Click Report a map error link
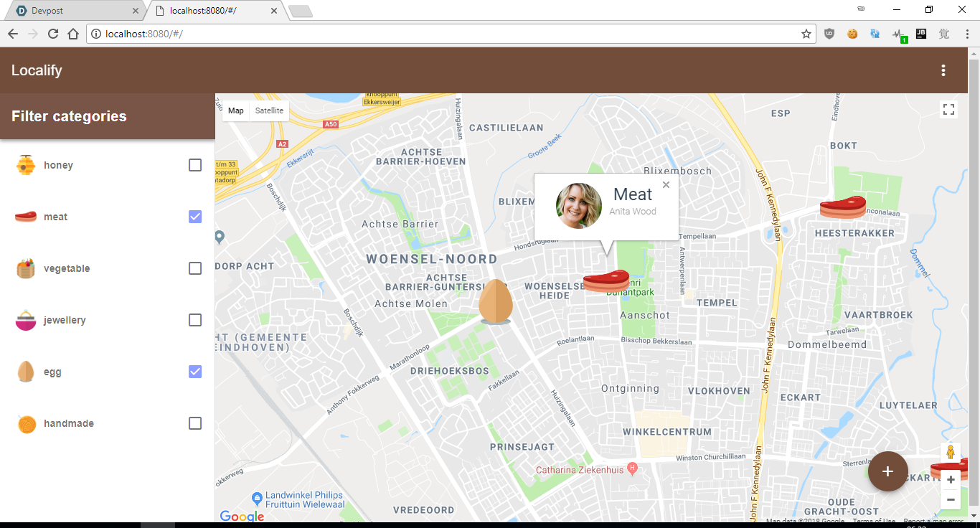This screenshot has width=980, height=528. (x=933, y=522)
